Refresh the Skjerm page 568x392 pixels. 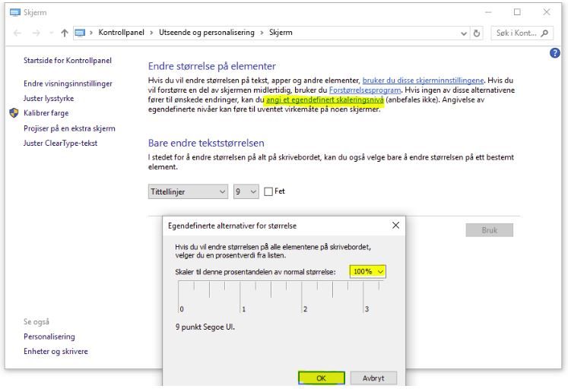(x=477, y=33)
